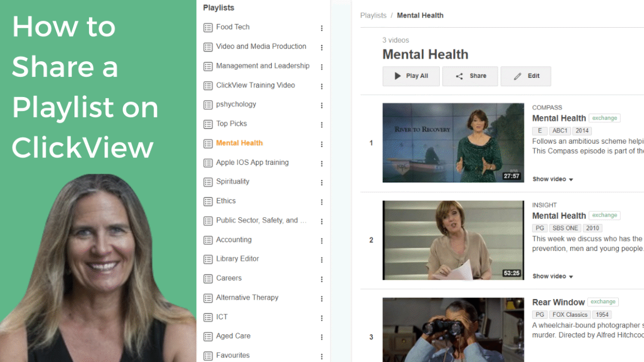644x362 pixels.
Task: Expand Show video under Insight Mental Health
Action: click(x=553, y=276)
